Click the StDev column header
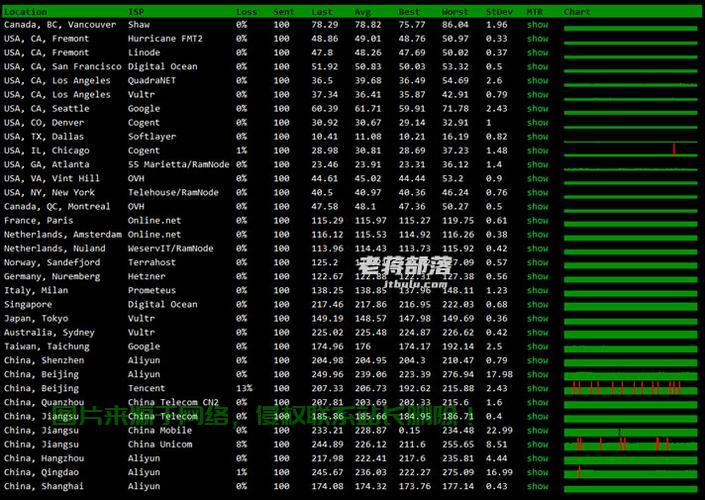Image resolution: width=705 pixels, height=500 pixels. tap(499, 12)
